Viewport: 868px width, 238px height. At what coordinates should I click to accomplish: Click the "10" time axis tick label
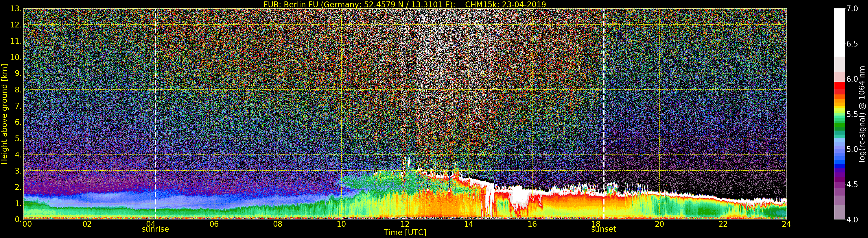341,224
